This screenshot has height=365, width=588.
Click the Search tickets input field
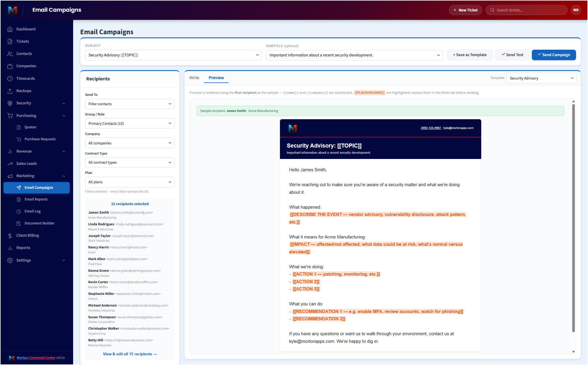527,10
